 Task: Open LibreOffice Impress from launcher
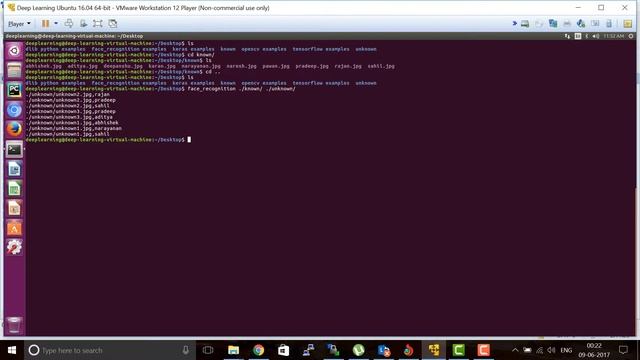tap(14, 208)
